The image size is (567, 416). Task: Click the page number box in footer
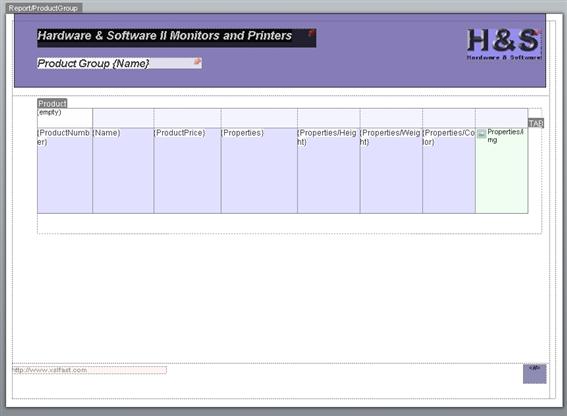point(534,374)
